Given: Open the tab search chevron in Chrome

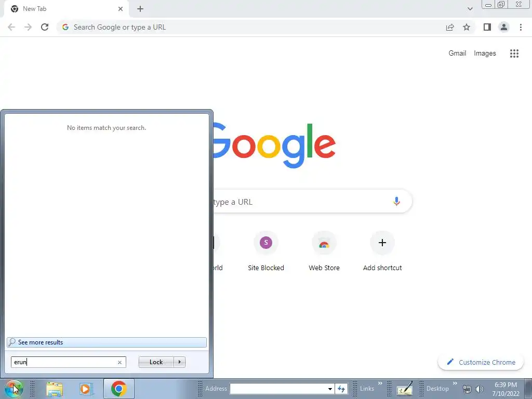Looking at the screenshot, I should [470, 9].
